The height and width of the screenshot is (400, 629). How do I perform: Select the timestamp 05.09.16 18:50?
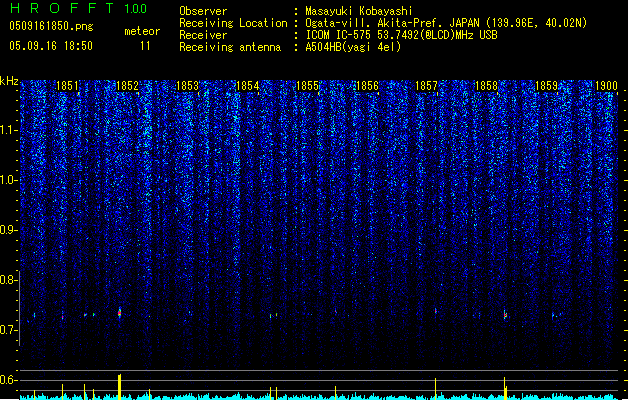[51, 46]
